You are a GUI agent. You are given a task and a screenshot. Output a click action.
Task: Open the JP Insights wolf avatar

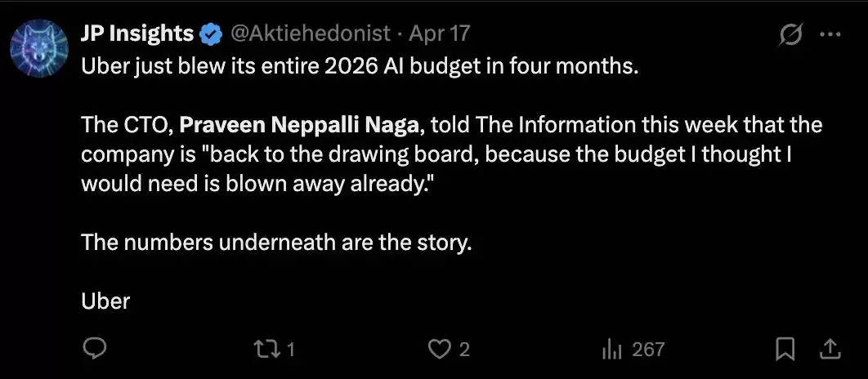[x=38, y=48]
